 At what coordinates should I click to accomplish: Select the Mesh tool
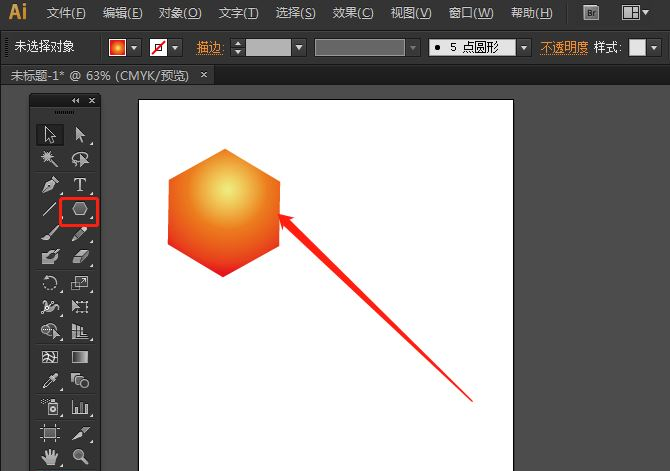50,356
